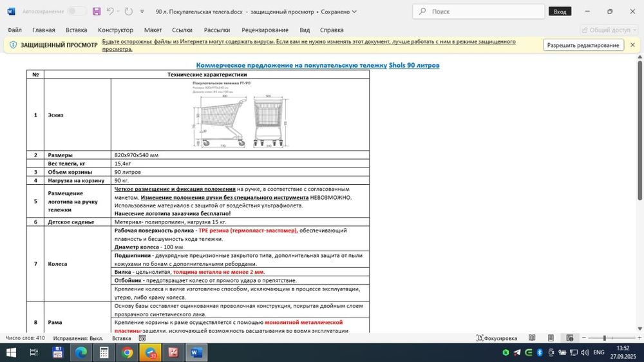Viewport: 644px width, 362px height.
Task: Click the zoom out minus button
Action: tap(583, 338)
